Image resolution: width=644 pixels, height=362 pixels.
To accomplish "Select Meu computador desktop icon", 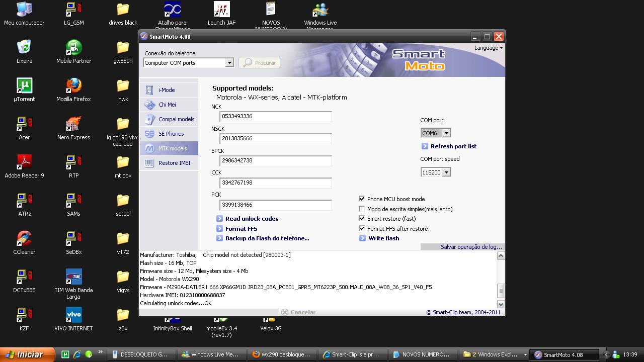I will tap(24, 14).
